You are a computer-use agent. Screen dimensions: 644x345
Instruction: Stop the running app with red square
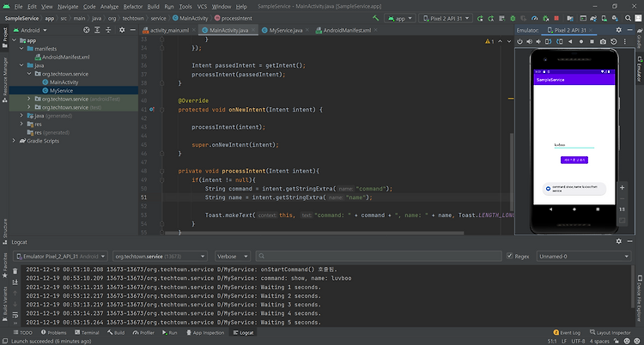pos(556,19)
